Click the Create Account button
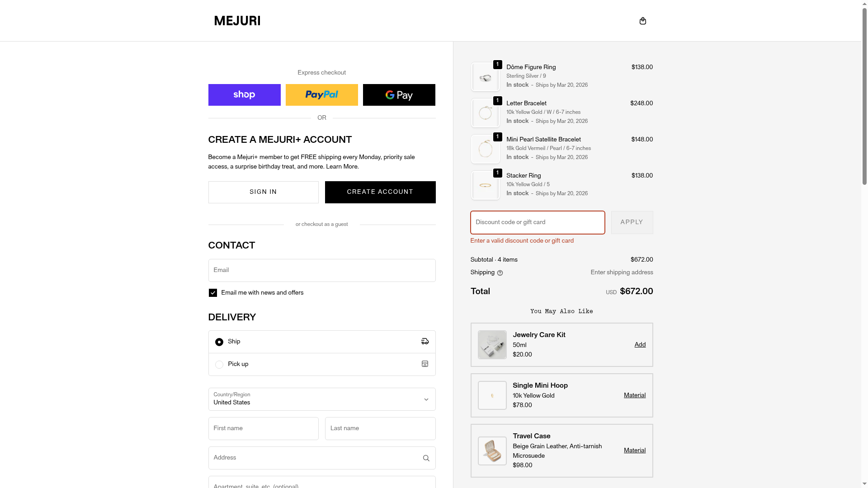Screen dimensions: 868x488 pos(380,192)
